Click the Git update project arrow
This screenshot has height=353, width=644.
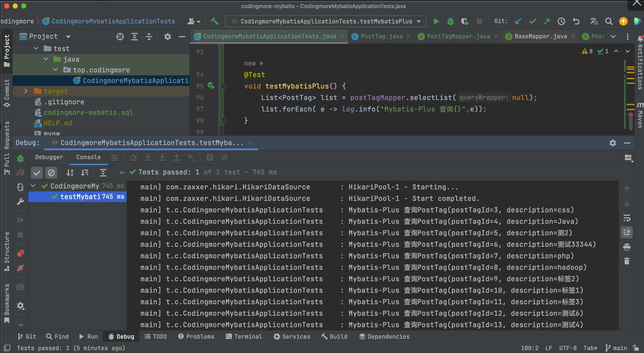(518, 21)
